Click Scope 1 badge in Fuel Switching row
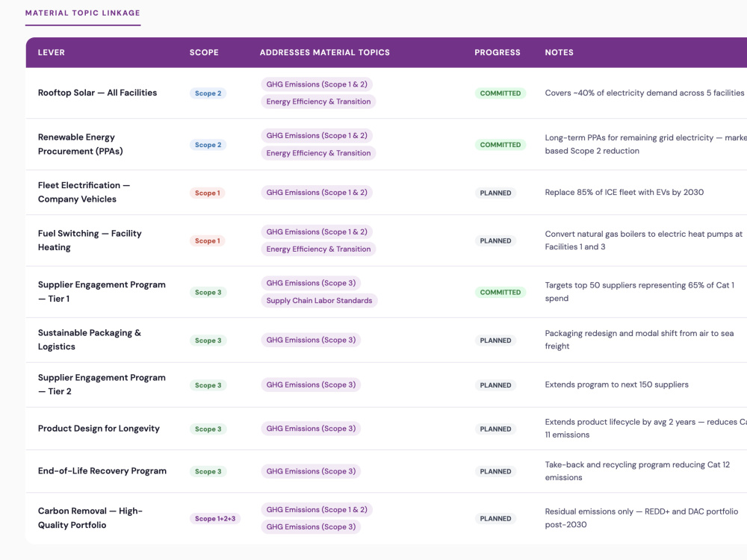This screenshot has height=560, width=747. click(x=207, y=241)
